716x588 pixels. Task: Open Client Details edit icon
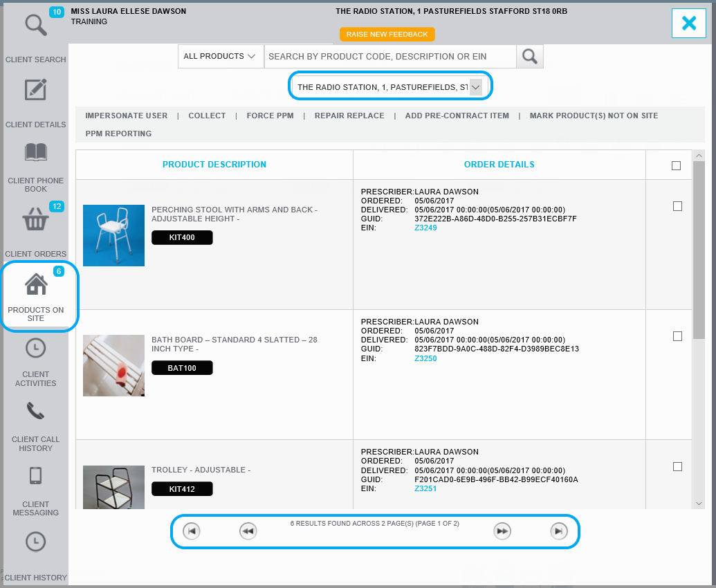pos(35,89)
